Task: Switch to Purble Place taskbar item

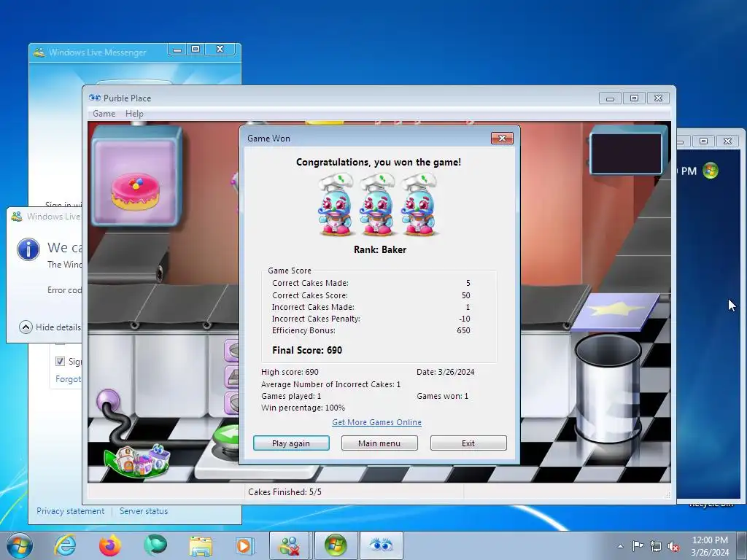Action: [x=381, y=545]
